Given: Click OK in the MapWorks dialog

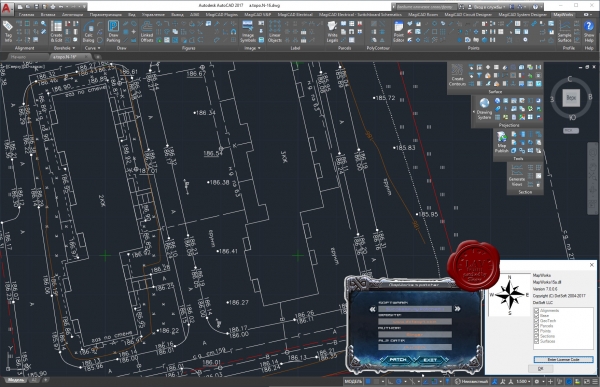Looking at the screenshot, I should point(540,369).
